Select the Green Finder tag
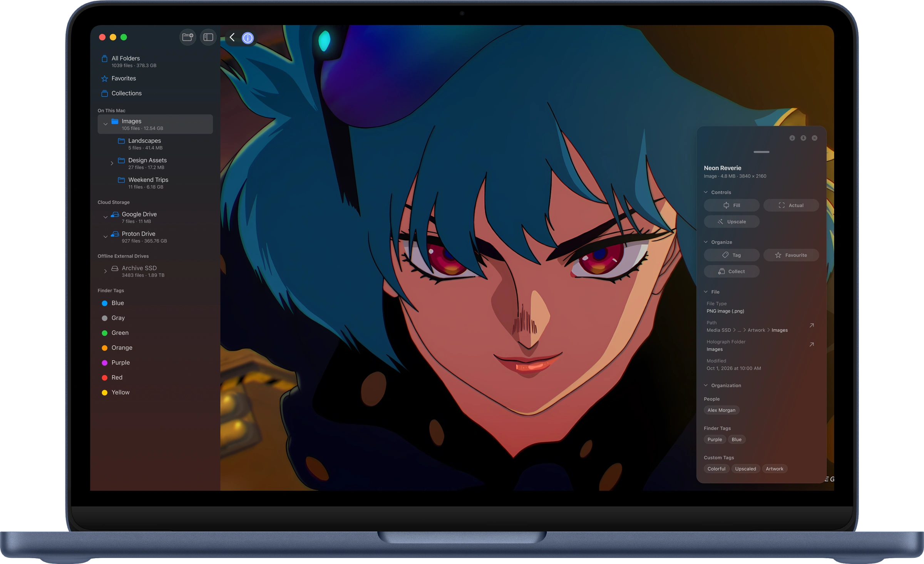The image size is (924, 564). [x=155, y=333]
